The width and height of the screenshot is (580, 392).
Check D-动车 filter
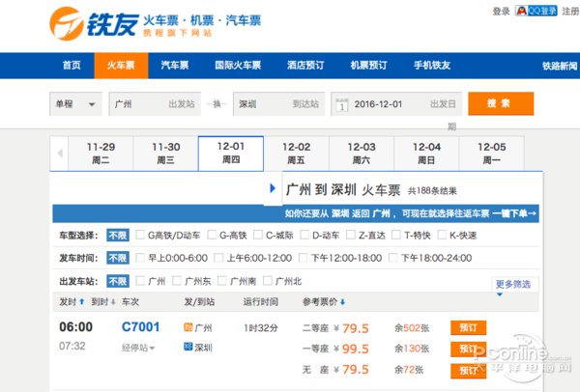coord(304,235)
